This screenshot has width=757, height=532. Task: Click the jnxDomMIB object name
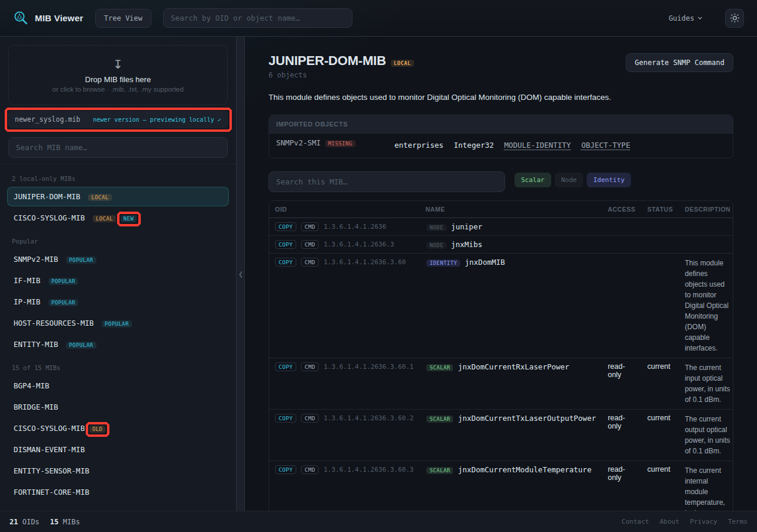pyautogui.click(x=485, y=262)
